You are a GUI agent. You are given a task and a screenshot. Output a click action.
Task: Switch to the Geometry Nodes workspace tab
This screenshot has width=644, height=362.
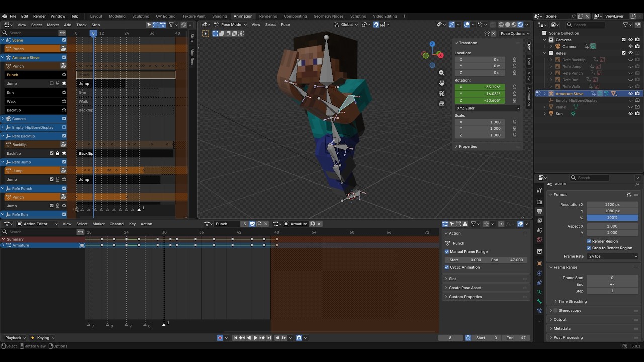coord(329,16)
